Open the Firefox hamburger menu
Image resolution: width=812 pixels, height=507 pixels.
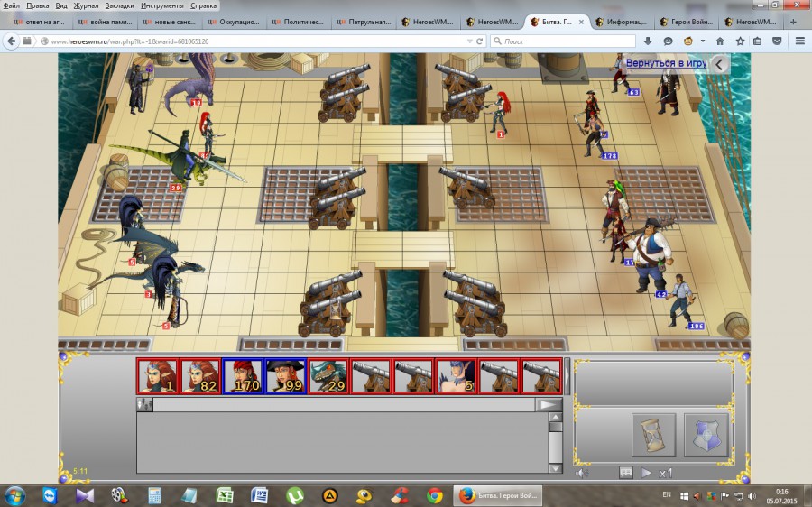tap(800, 41)
